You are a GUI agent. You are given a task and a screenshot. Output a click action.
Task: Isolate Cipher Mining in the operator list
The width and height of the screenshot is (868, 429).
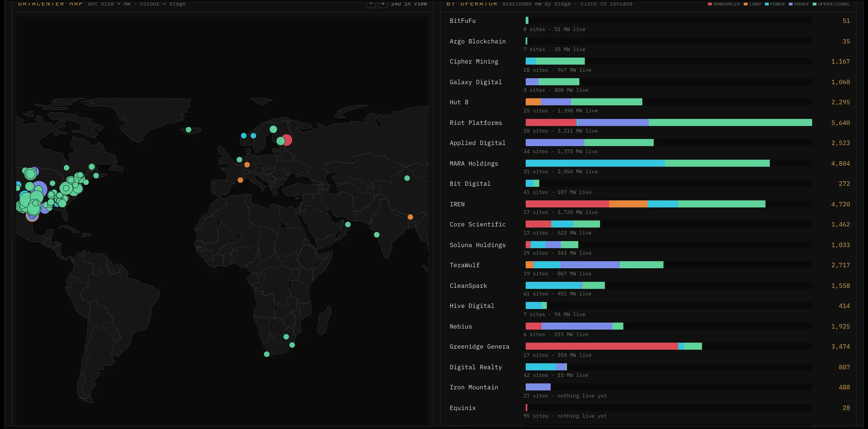tap(650, 65)
